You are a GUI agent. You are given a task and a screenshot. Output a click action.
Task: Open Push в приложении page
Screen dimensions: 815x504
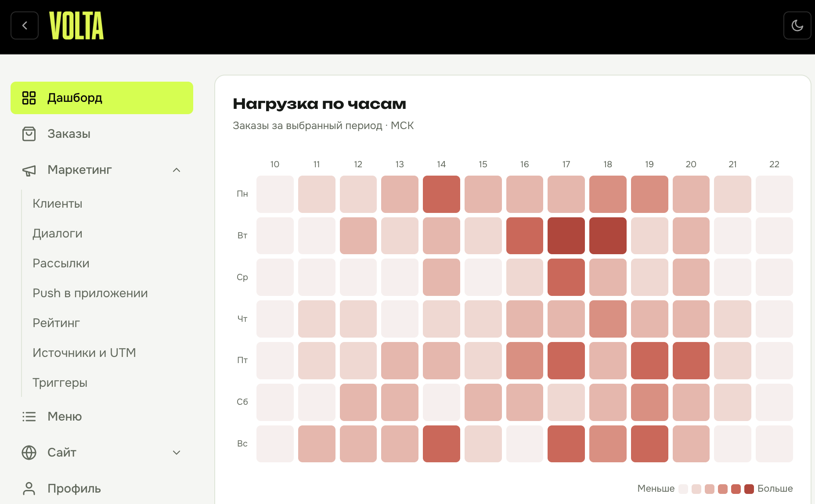(x=90, y=293)
